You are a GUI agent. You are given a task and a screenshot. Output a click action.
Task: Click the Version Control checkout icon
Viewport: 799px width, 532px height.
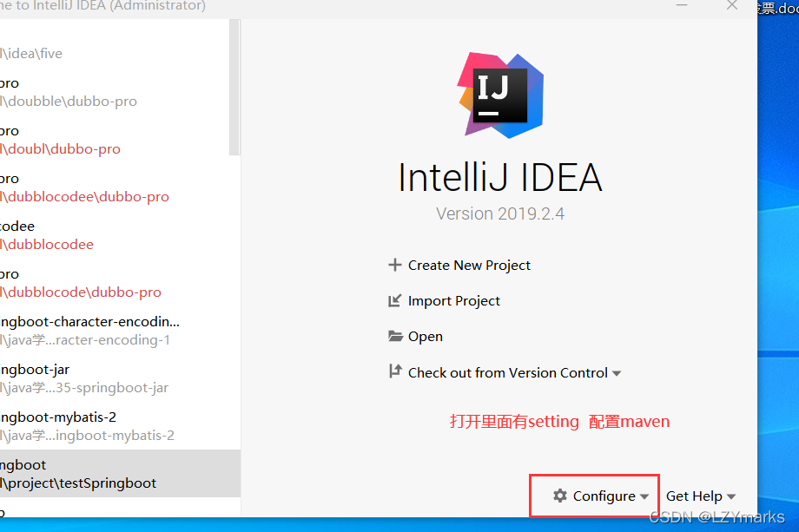pyautogui.click(x=395, y=371)
